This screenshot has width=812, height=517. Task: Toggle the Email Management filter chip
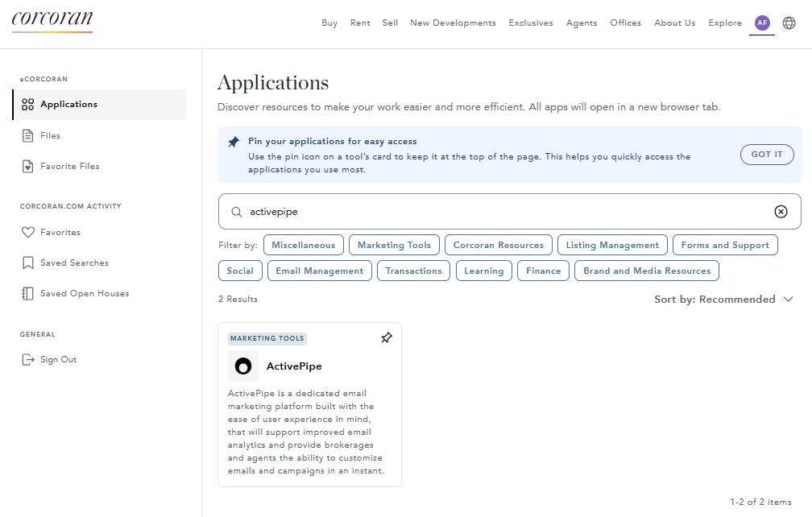pyautogui.click(x=320, y=271)
